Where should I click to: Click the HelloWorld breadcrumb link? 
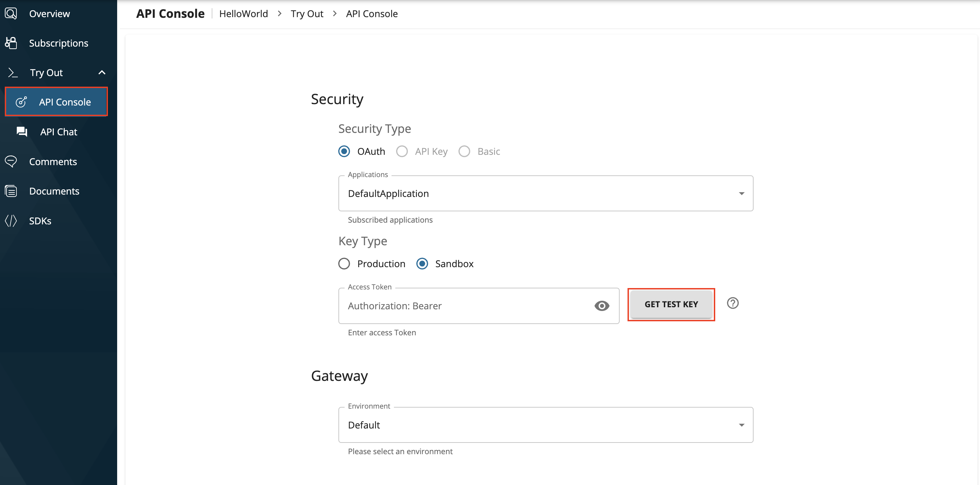pyautogui.click(x=244, y=14)
